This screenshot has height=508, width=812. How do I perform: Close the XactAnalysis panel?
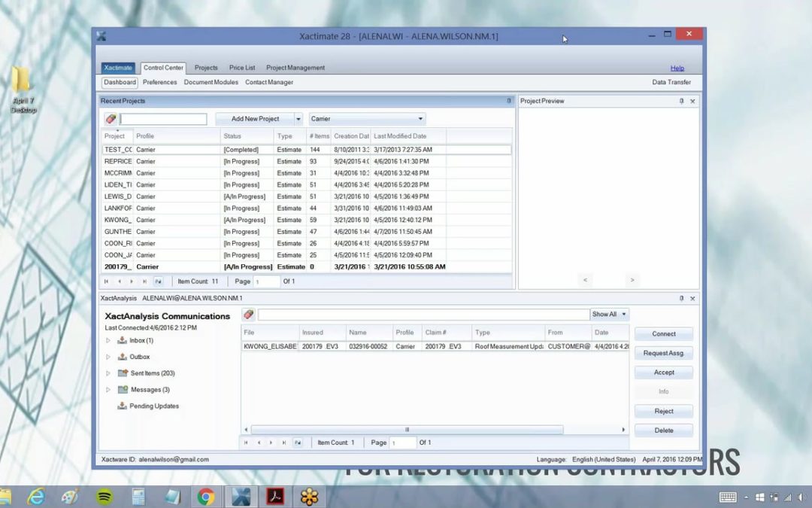coord(692,298)
